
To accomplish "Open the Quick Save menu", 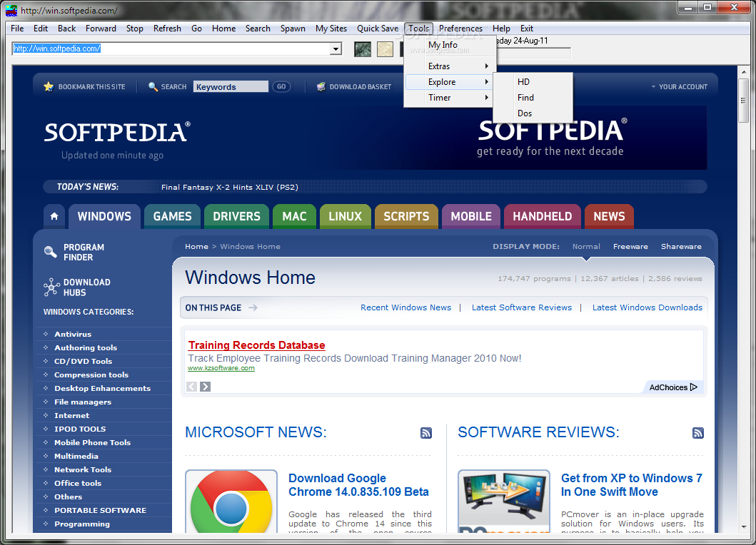I will click(378, 29).
